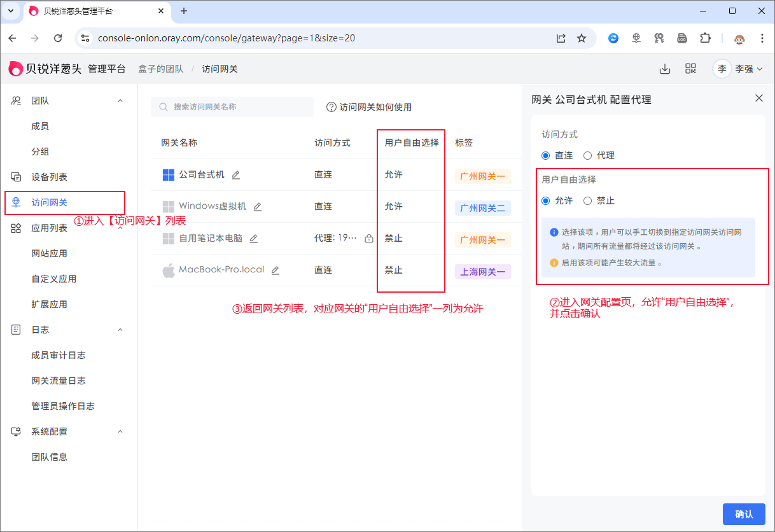Image resolution: width=775 pixels, height=532 pixels.
Task: Click the Windows icon of 公司台式机
Action: tap(169, 175)
